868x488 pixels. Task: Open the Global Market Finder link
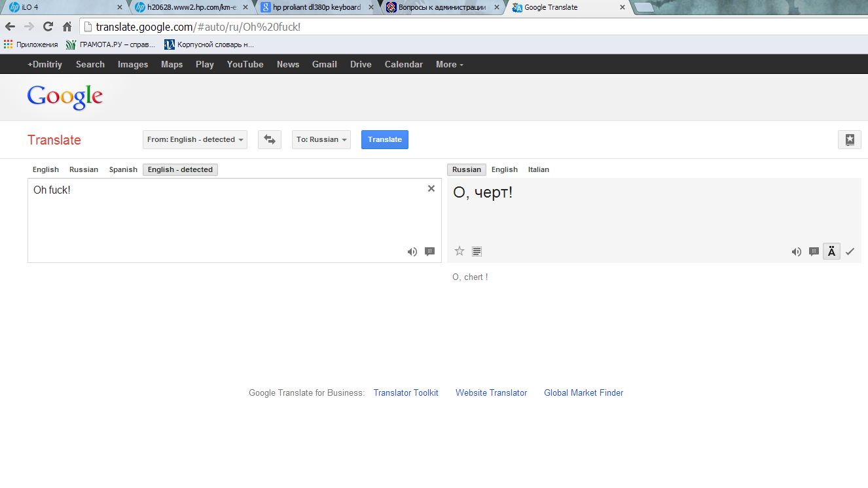[x=584, y=393]
